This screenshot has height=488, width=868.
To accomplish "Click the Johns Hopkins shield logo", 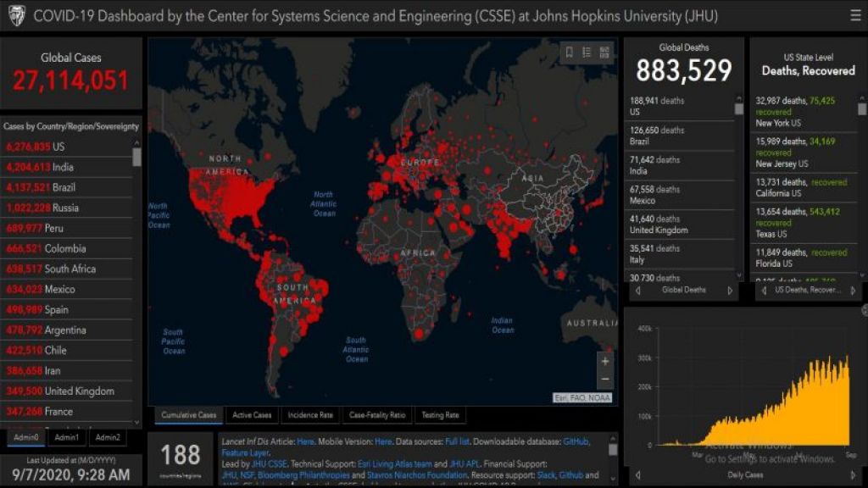I will tap(16, 14).
